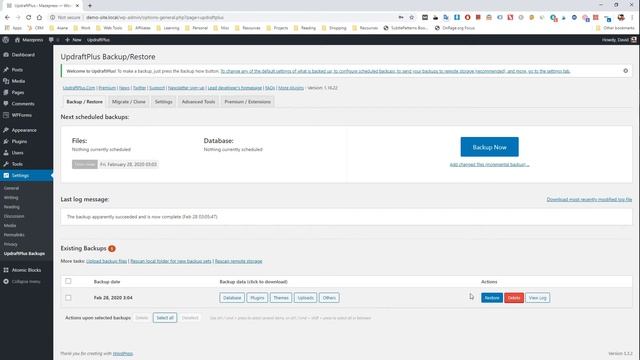Image resolution: width=640 pixels, height=360 pixels.
Task: Click the Select all backups button
Action: 165,318
